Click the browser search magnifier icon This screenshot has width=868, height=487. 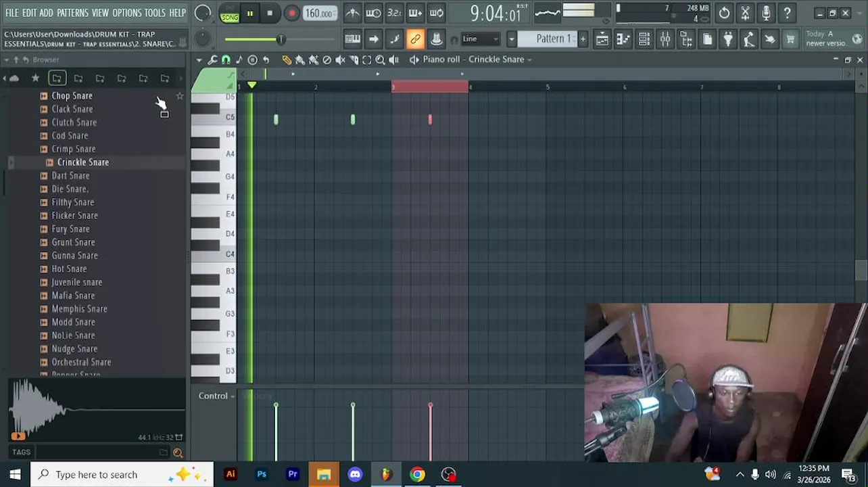click(x=178, y=453)
